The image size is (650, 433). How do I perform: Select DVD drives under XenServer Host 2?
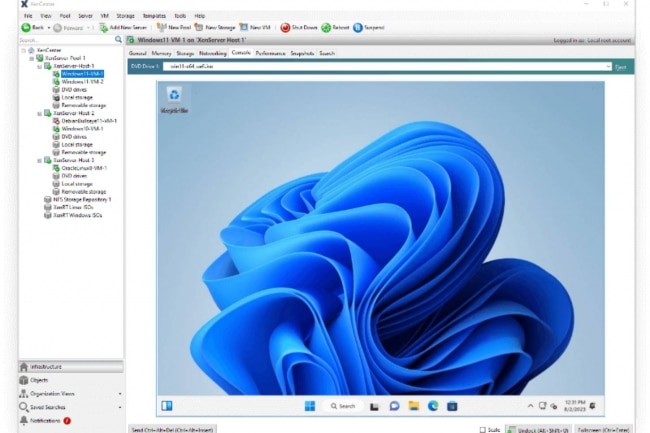[x=74, y=137]
